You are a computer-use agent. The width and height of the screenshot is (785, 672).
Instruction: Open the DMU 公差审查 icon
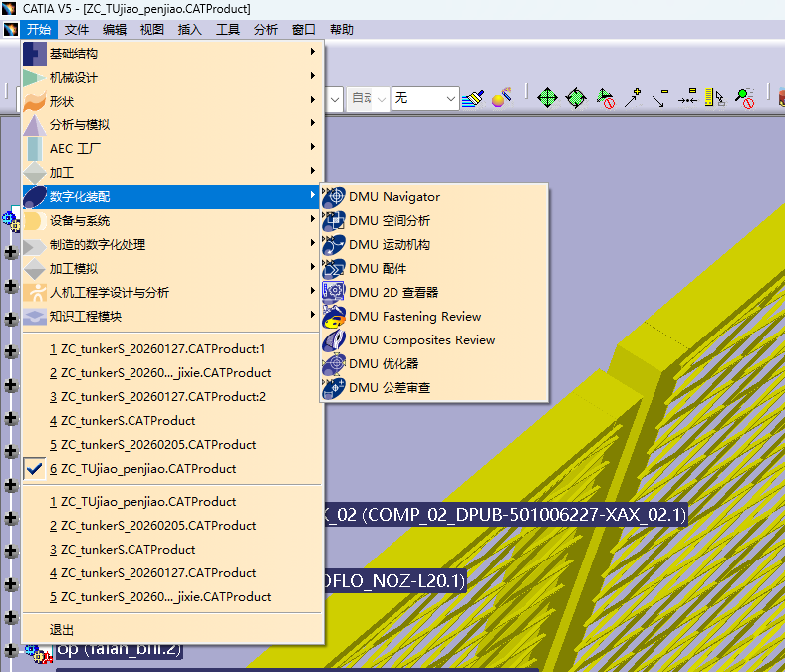334,388
